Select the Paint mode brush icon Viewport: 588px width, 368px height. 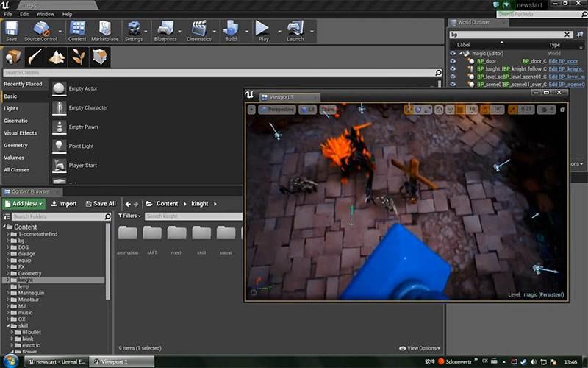tap(35, 57)
